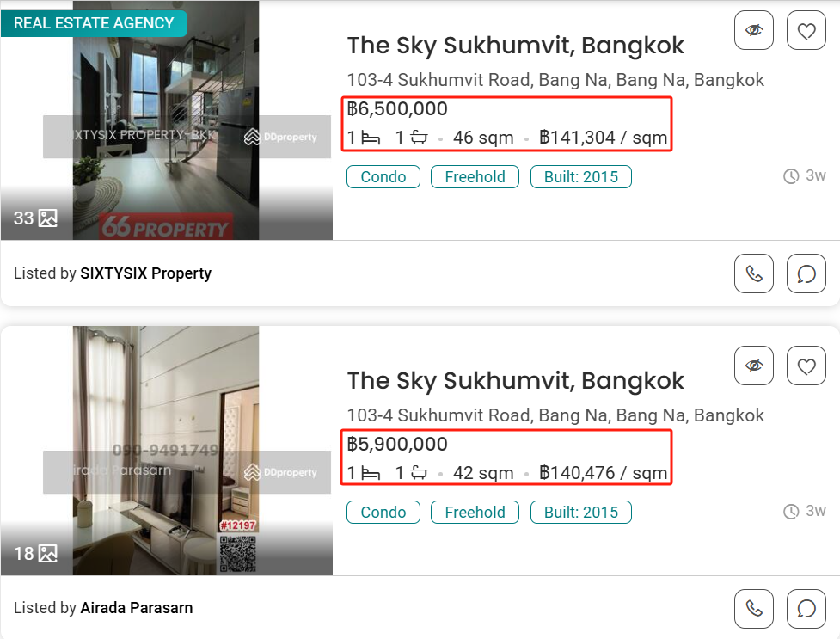Save the ฿6,500,000 listing with heart icon
This screenshot has height=639, width=840.
pos(806,30)
